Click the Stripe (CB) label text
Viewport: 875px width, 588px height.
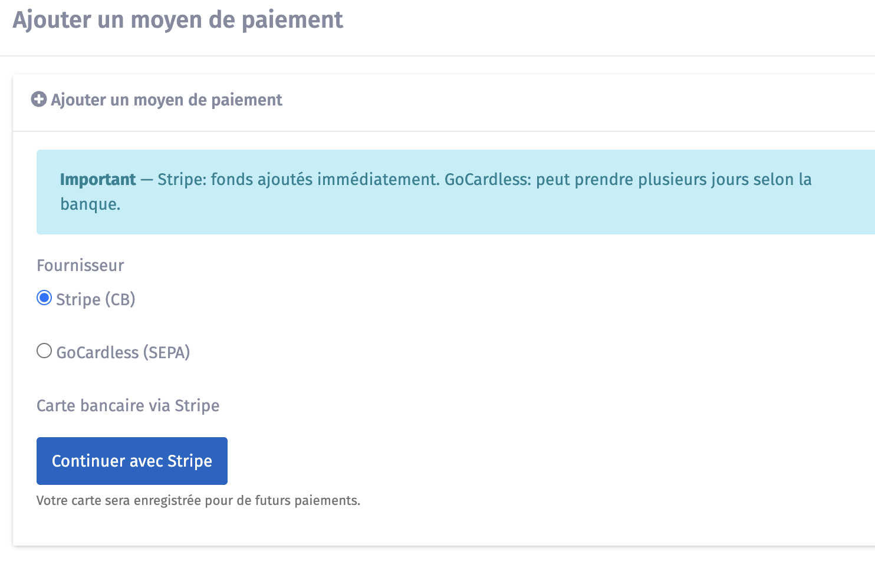96,299
